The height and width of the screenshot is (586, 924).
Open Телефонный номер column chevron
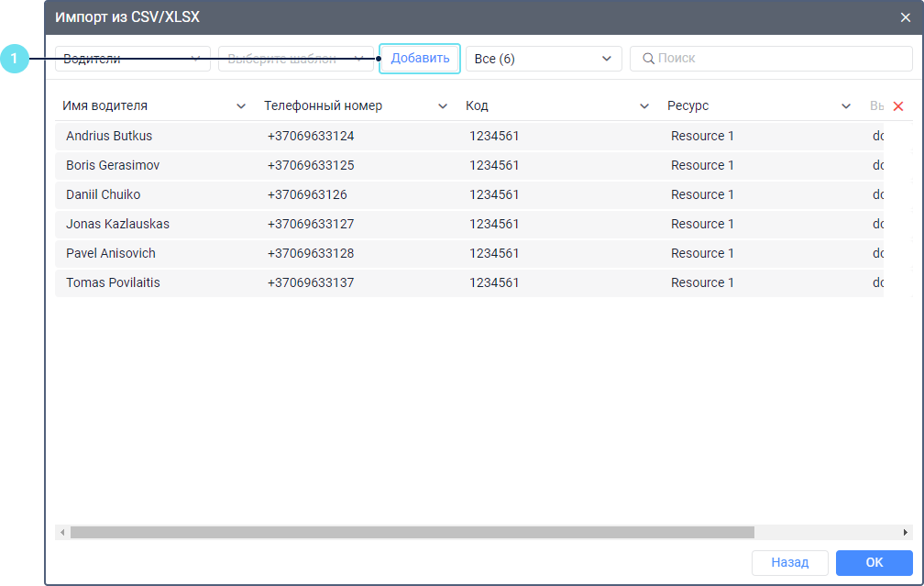pos(443,106)
